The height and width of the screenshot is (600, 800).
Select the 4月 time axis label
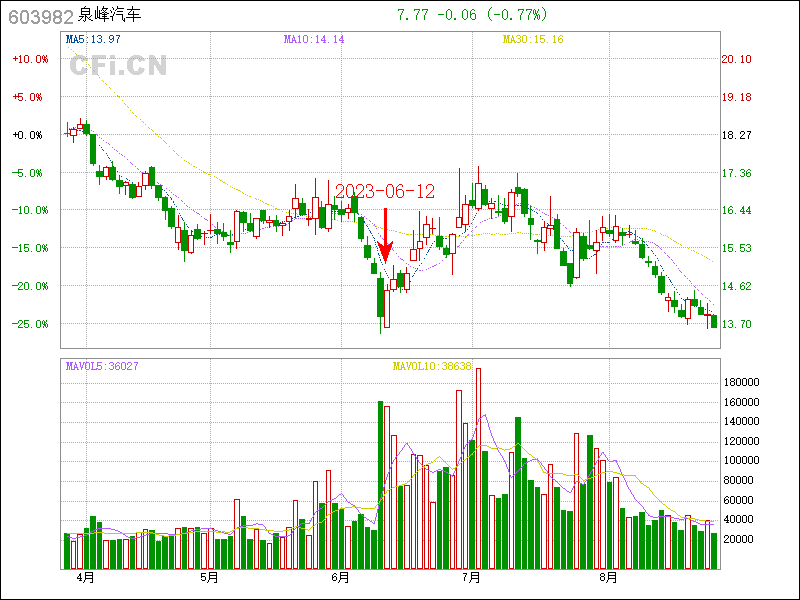87,578
